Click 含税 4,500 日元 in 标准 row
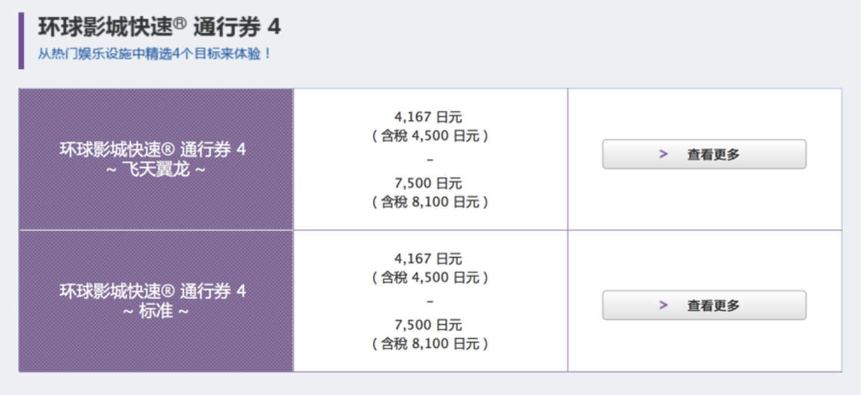Viewport: 868px width, 395px height. pos(430,278)
